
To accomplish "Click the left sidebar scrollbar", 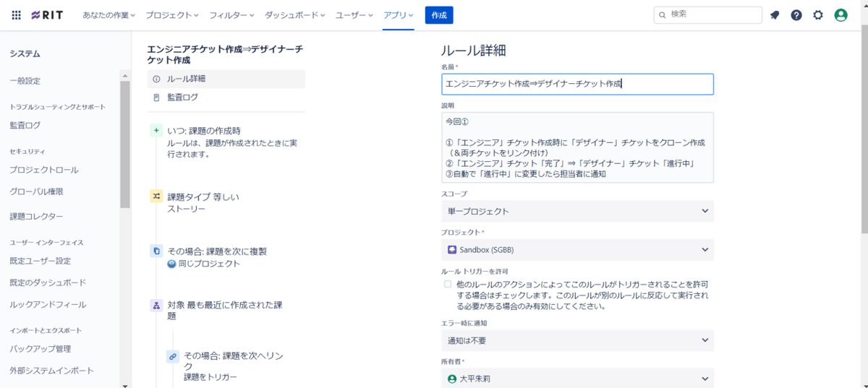I will pos(125,145).
